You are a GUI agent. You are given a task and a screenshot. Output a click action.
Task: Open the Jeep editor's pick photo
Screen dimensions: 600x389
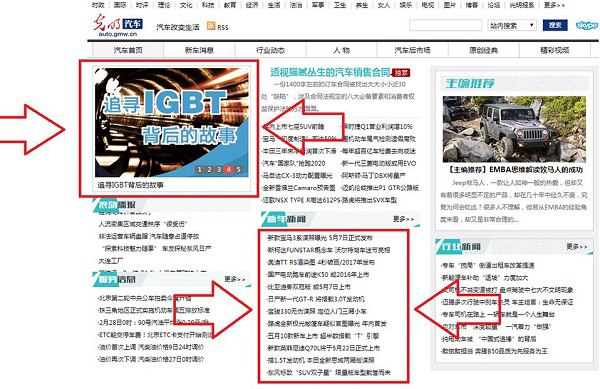point(514,129)
